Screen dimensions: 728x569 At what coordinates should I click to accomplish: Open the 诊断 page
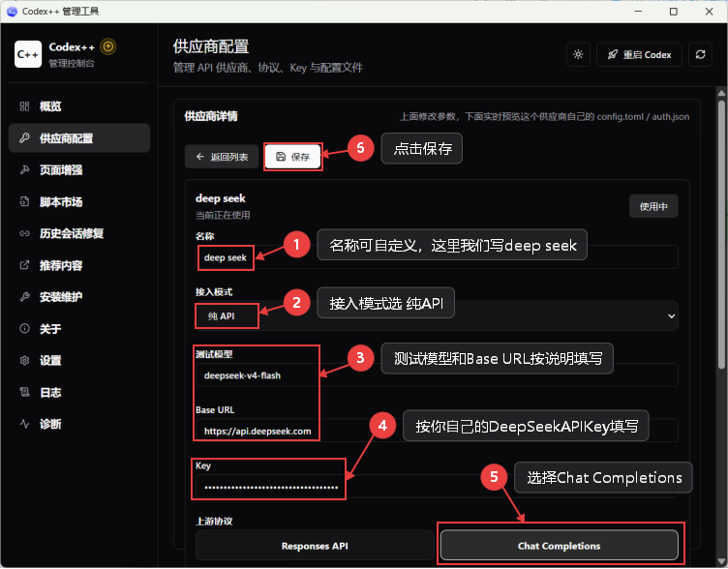(x=79, y=424)
